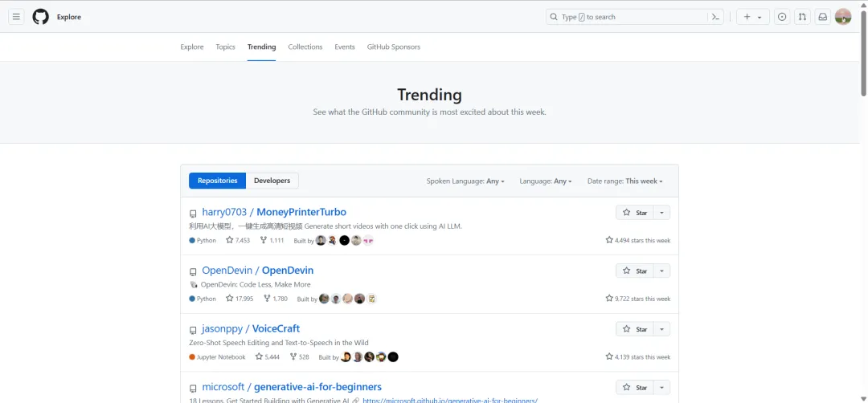The width and height of the screenshot is (868, 403).
Task: Open the Language filter dropdown
Action: [546, 181]
